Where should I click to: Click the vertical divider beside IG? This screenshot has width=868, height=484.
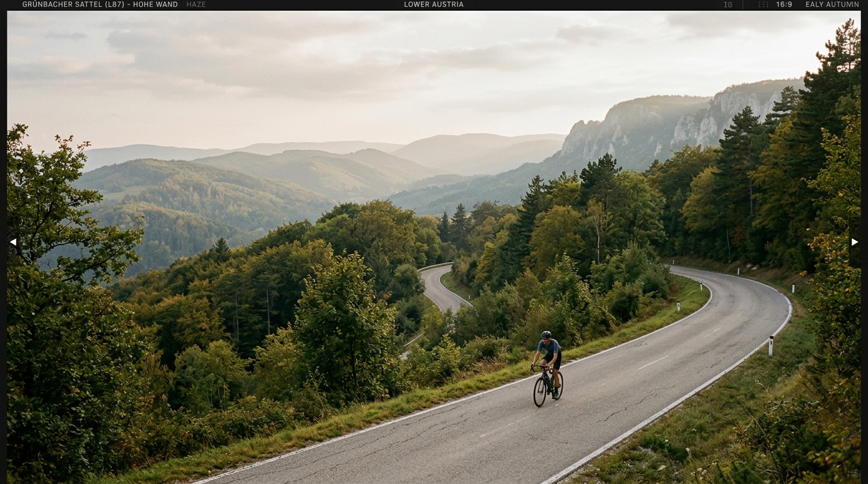pyautogui.click(x=743, y=4)
